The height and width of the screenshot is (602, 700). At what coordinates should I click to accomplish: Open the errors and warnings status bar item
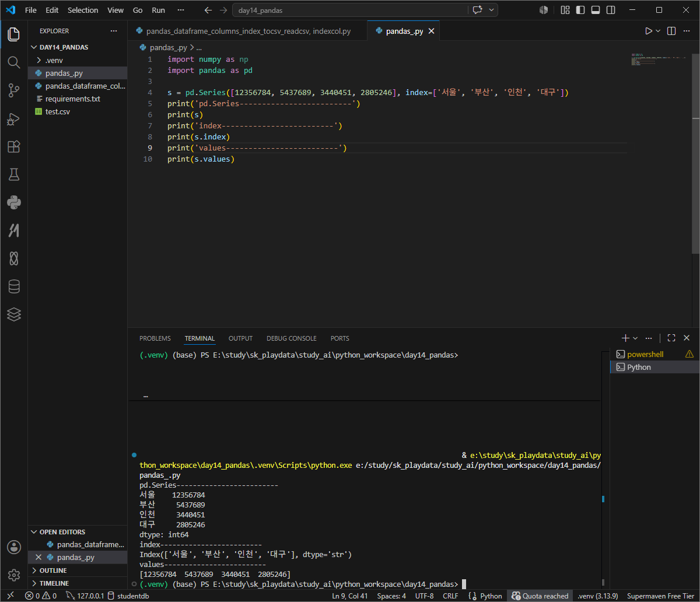coord(41,596)
